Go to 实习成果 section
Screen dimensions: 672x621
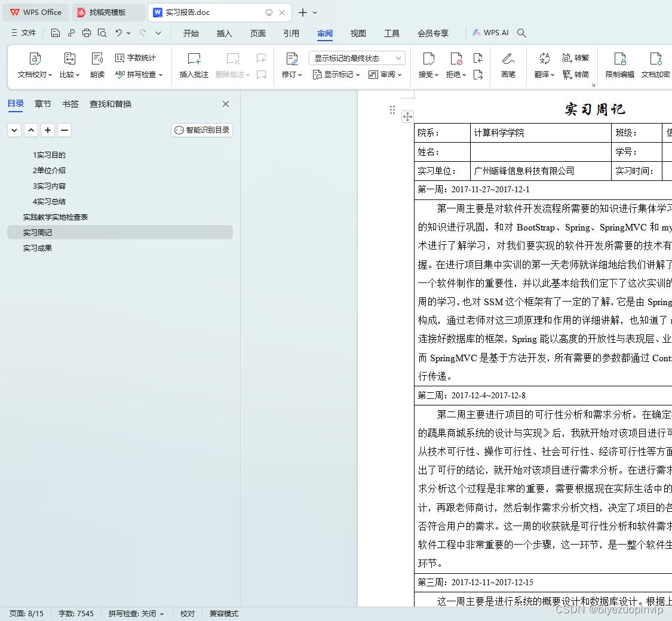37,248
